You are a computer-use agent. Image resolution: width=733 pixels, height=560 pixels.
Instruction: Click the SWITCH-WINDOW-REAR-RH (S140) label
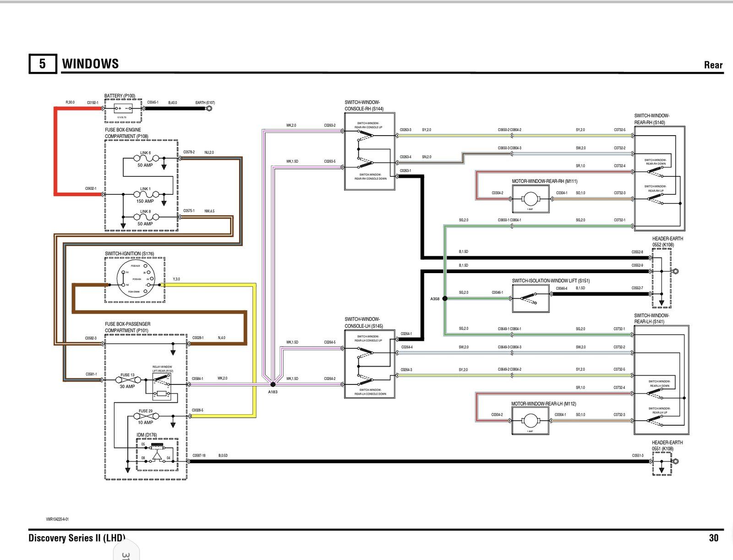[x=651, y=119]
